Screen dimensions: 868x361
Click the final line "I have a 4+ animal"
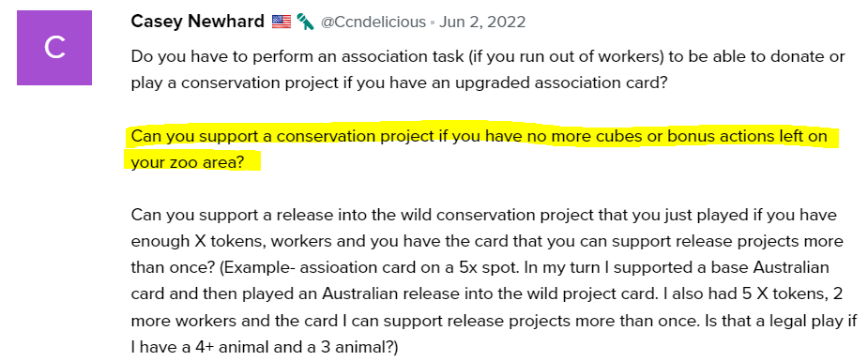click(265, 347)
